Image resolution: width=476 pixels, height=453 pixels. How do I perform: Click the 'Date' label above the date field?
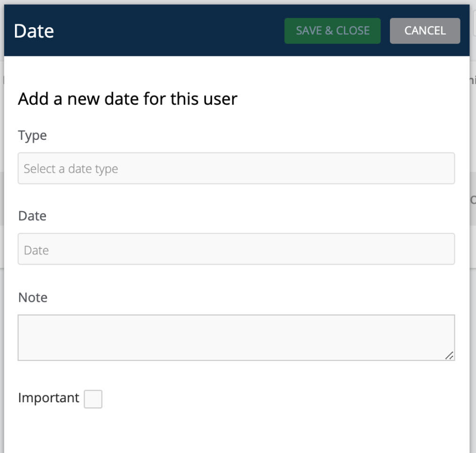tap(32, 216)
